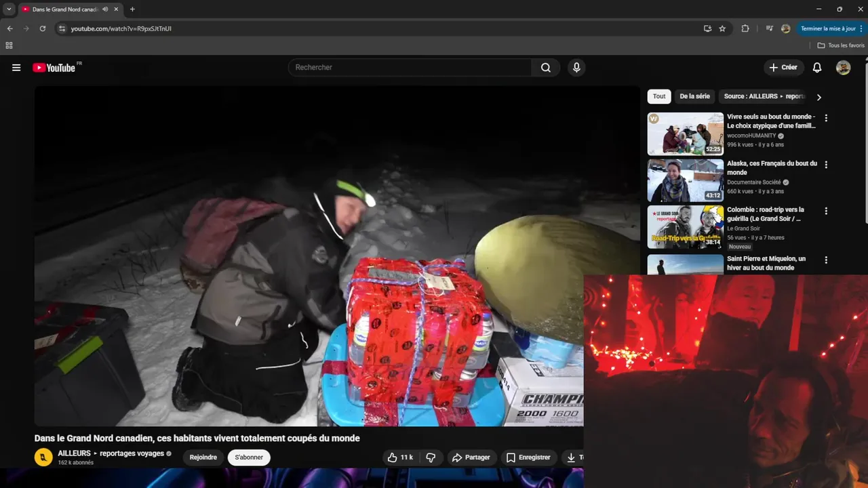Screen dimensions: 868x488
Task: Click the Partager button
Action: pos(471,457)
